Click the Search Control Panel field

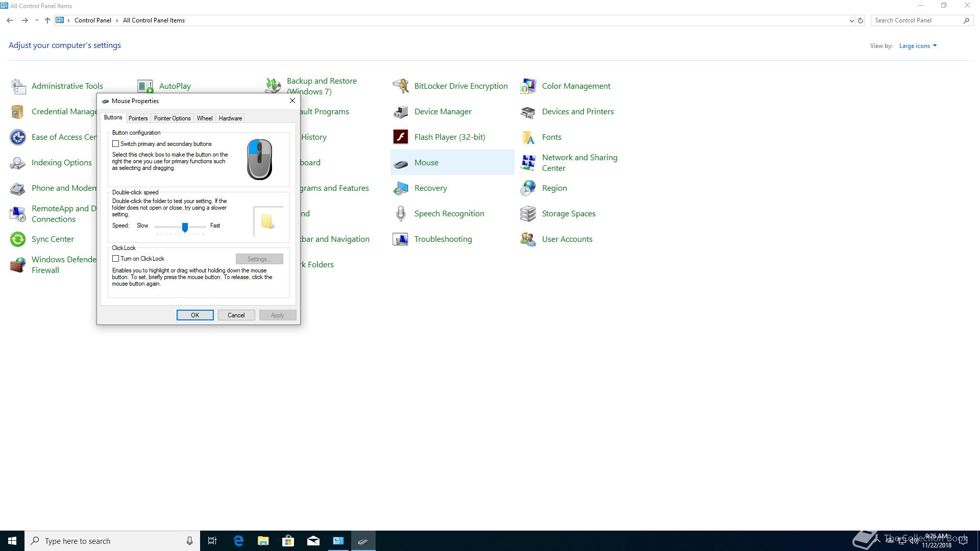pos(916,20)
